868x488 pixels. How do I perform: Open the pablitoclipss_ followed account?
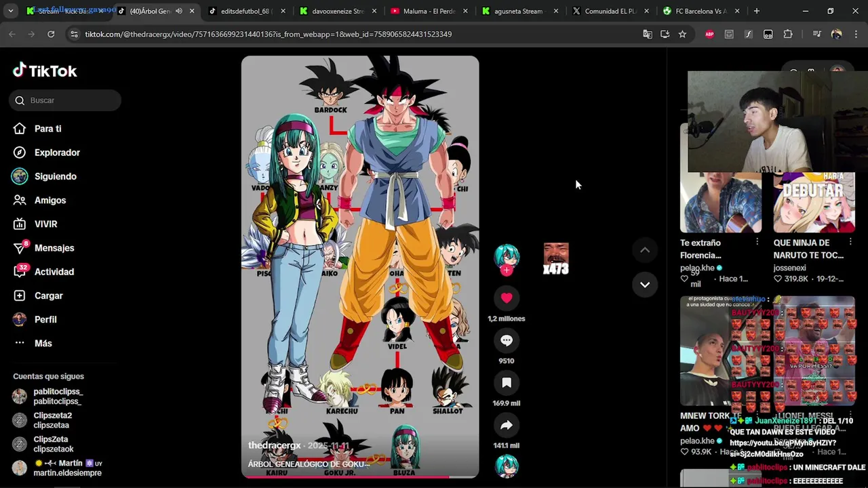pyautogui.click(x=58, y=396)
